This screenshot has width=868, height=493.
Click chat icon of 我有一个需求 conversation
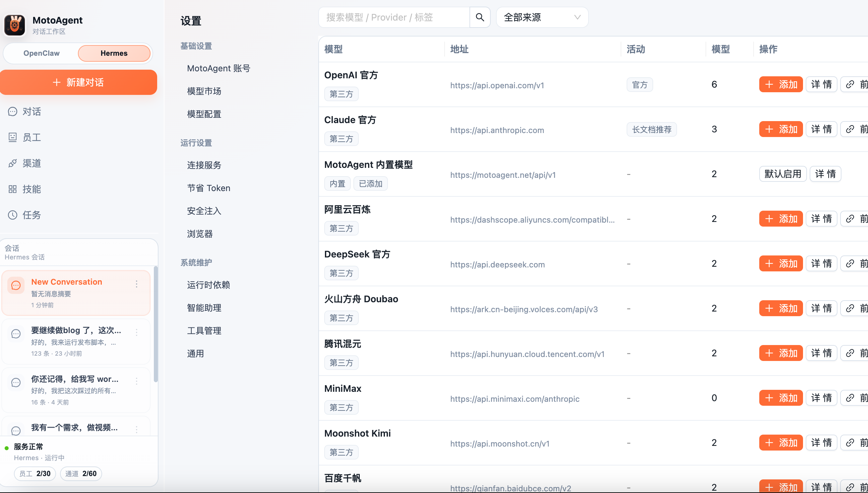(16, 430)
